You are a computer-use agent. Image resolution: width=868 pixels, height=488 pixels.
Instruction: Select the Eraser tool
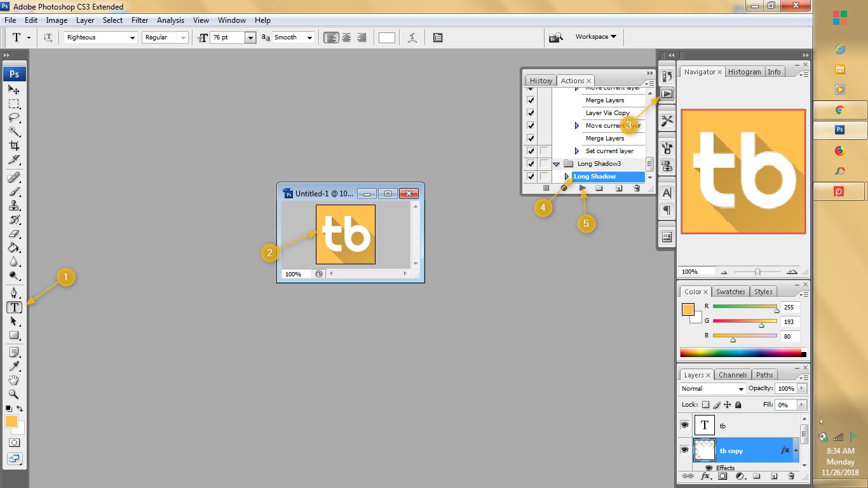point(14,233)
